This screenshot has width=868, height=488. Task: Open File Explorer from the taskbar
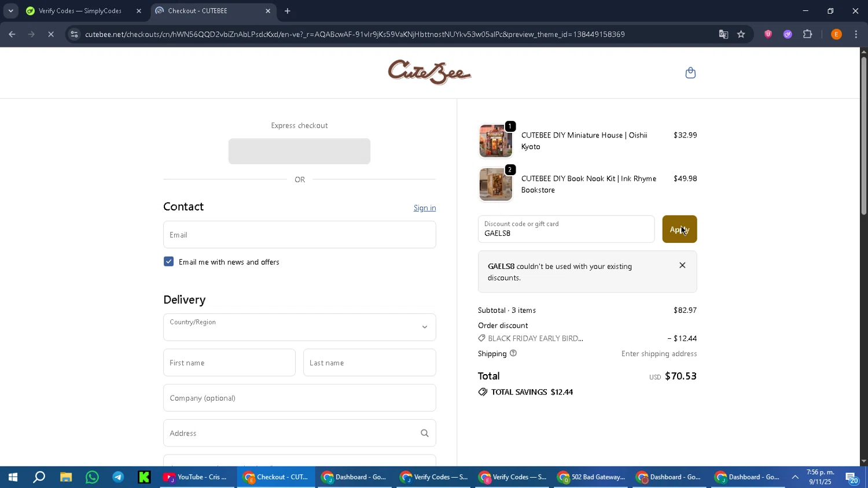pyautogui.click(x=66, y=477)
